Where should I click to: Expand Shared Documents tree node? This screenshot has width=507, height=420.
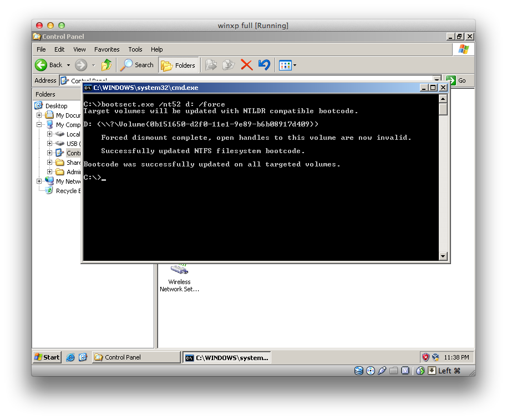pyautogui.click(x=49, y=163)
